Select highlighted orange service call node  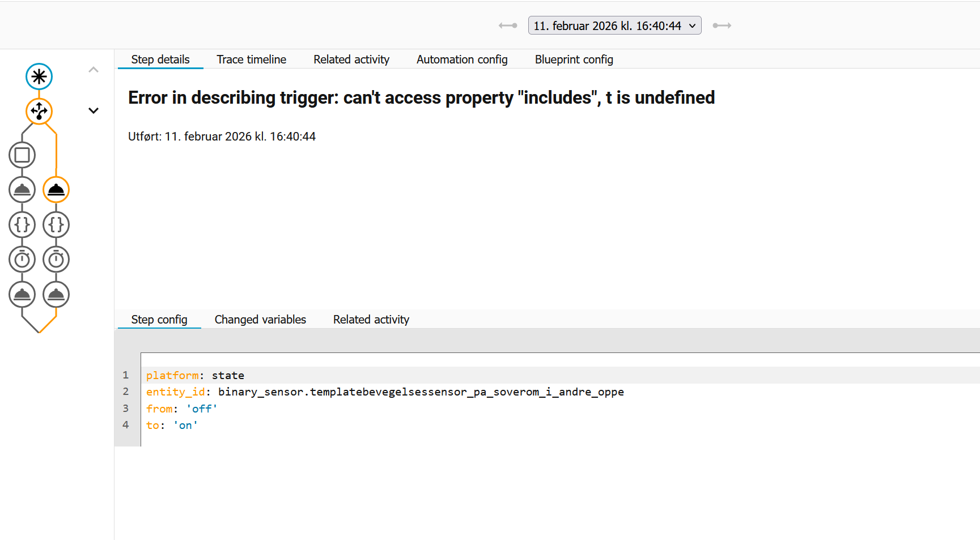click(x=56, y=190)
